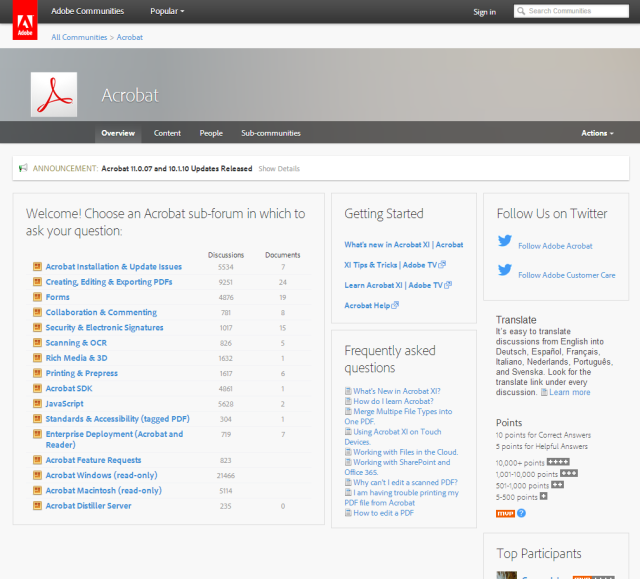Open How do I learn Acrobat? FAQ
This screenshot has width=640, height=579.
pos(393,401)
